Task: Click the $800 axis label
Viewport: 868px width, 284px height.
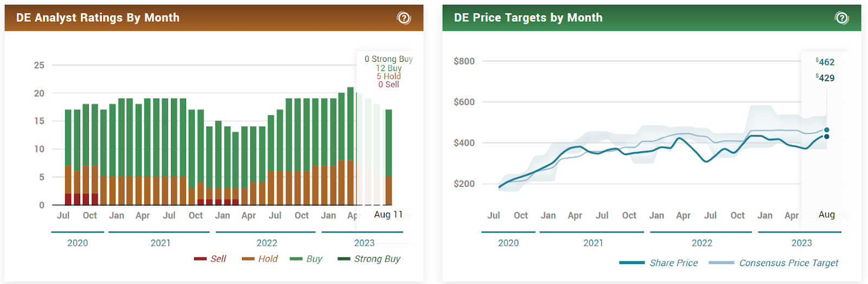Action: [x=464, y=61]
